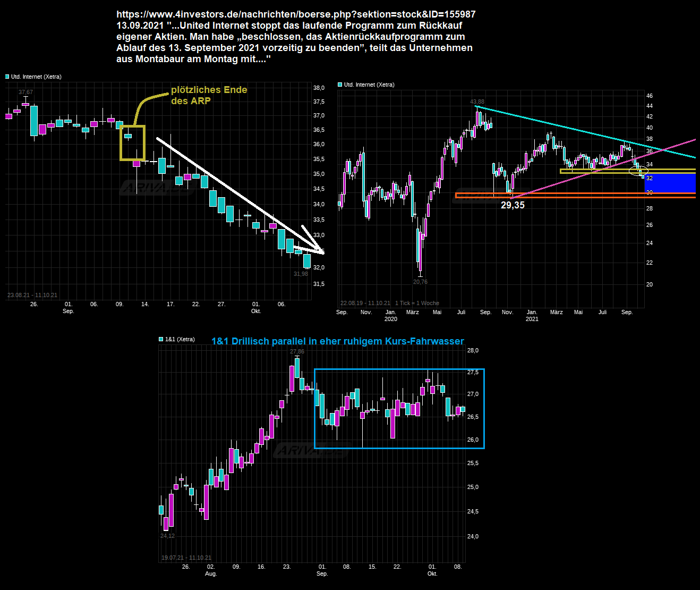Click the 25,5 price axis value
The height and width of the screenshot is (590, 700).
[473, 463]
